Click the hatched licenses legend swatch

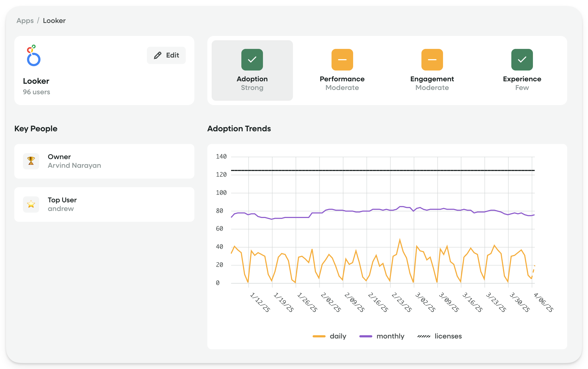[424, 336]
